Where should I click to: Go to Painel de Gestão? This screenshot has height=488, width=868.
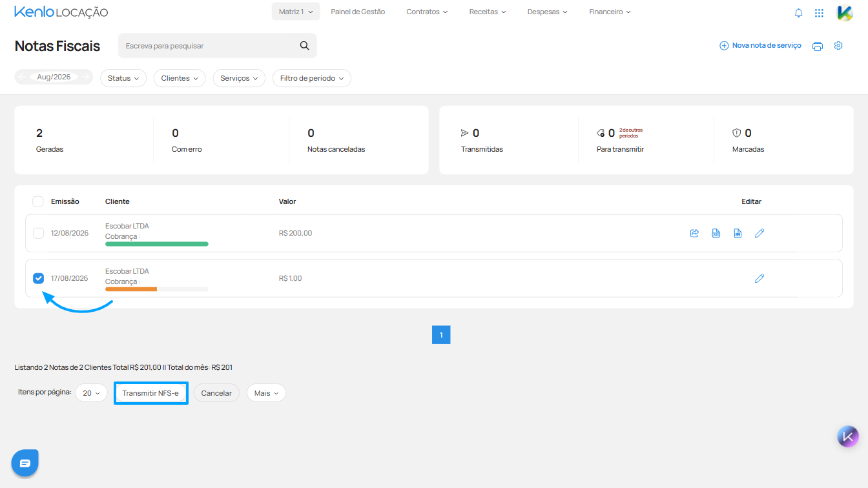pyautogui.click(x=358, y=12)
